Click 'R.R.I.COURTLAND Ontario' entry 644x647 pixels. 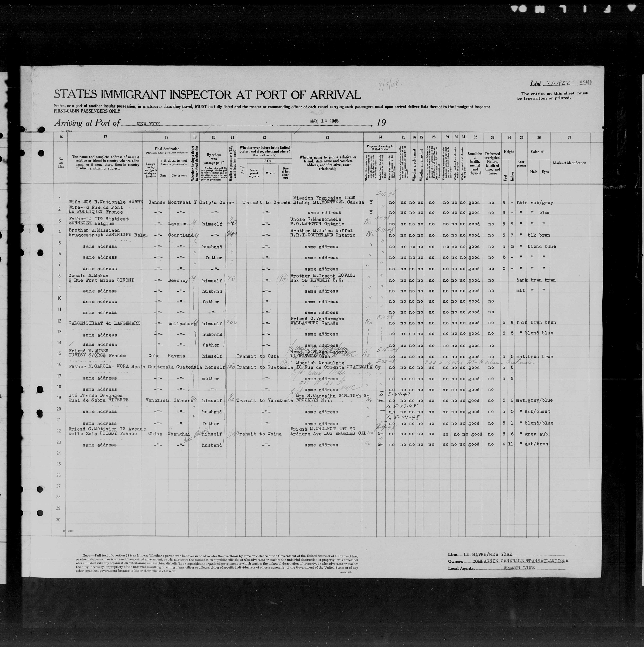click(x=323, y=235)
